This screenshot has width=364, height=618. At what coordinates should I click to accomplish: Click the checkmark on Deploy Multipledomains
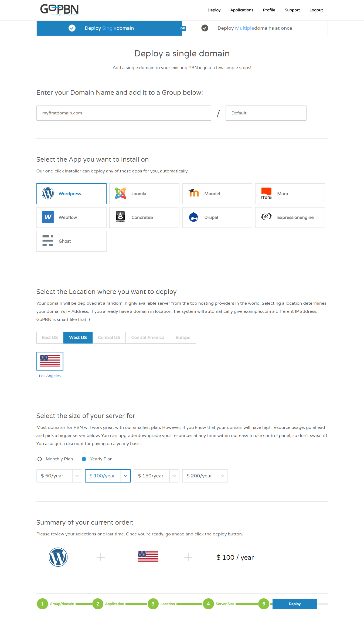coord(205,28)
